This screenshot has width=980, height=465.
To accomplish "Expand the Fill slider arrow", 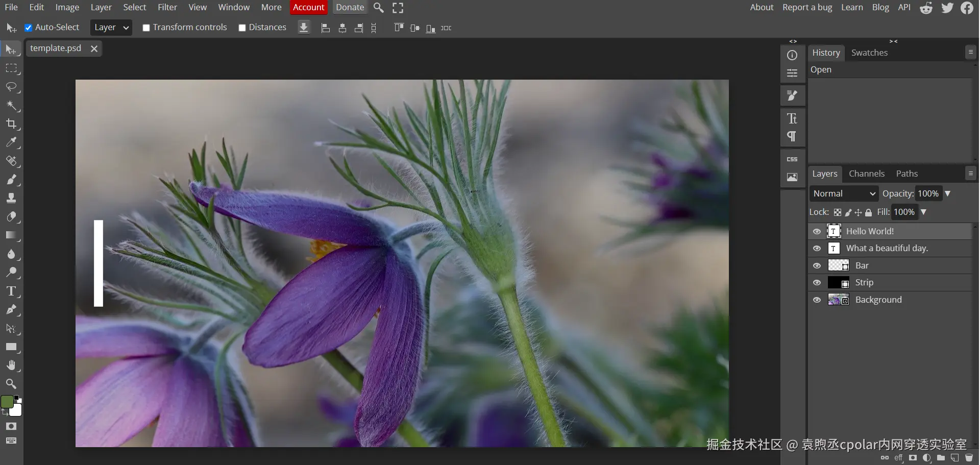I will (923, 212).
